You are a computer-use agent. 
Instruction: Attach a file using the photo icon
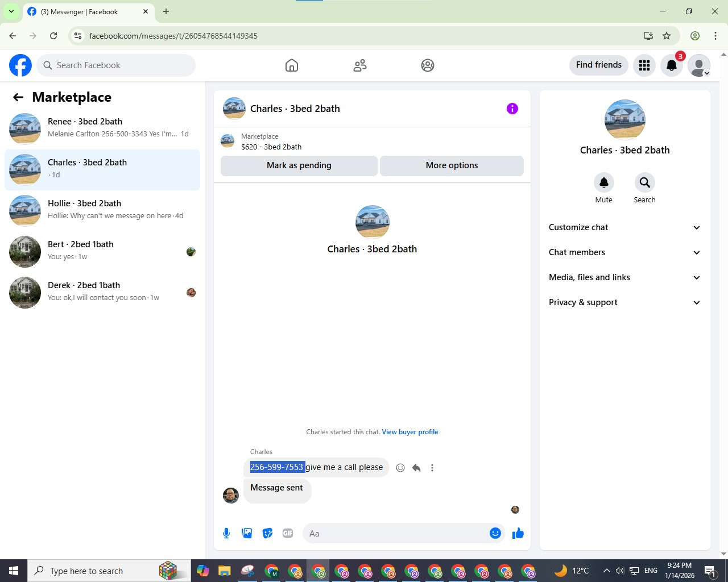pos(247,533)
